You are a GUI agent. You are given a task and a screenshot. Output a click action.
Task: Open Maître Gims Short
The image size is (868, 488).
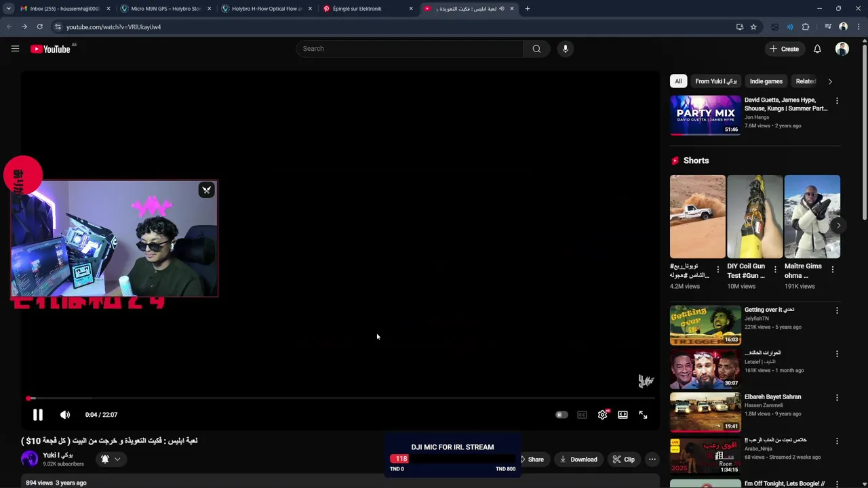click(812, 217)
